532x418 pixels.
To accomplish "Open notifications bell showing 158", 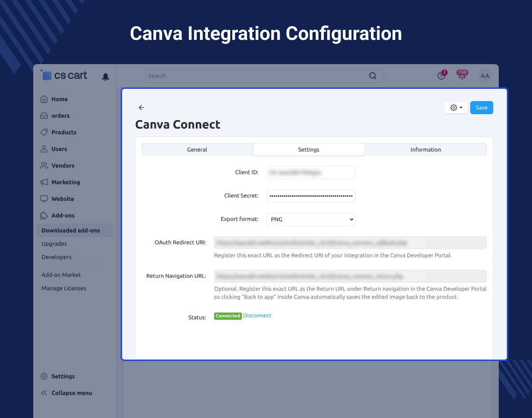I will click(462, 75).
